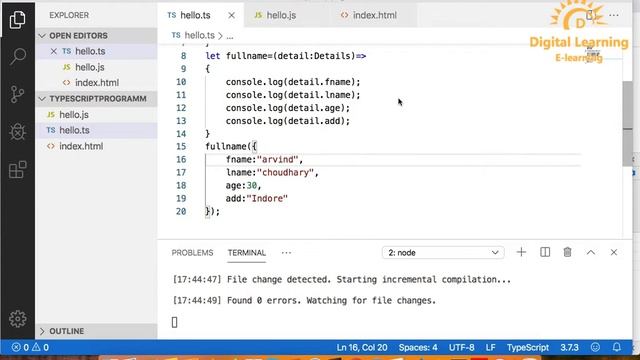Close the hello.ts editor tab
The height and width of the screenshot is (360, 640).
point(231,16)
